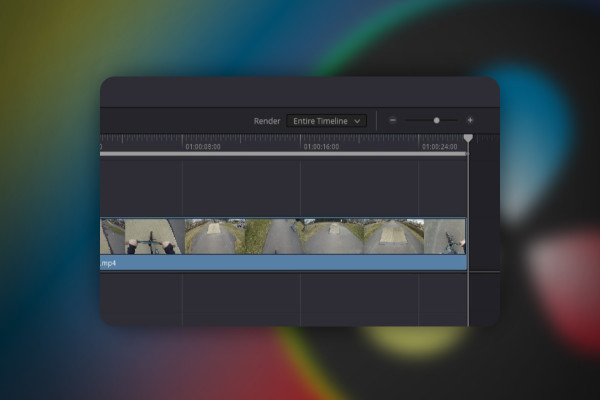Click the minus icon to zoom out timeline
Screen dimensions: 600x400
click(x=393, y=120)
